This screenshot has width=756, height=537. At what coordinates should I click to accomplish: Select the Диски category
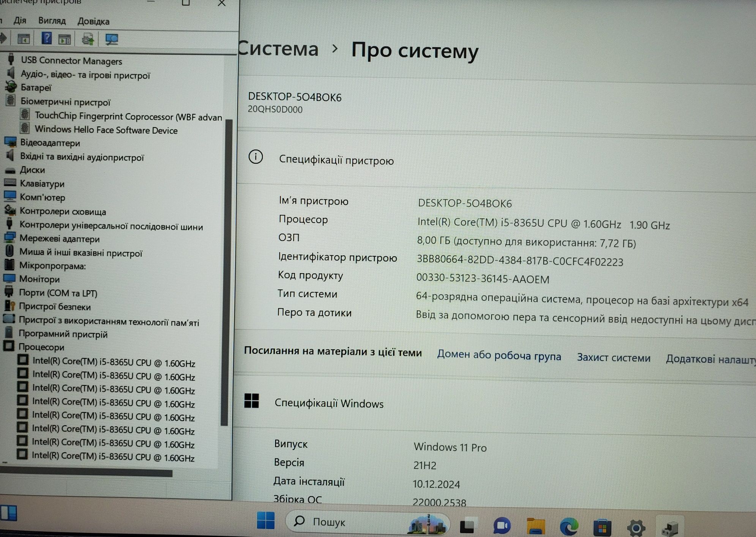(32, 170)
